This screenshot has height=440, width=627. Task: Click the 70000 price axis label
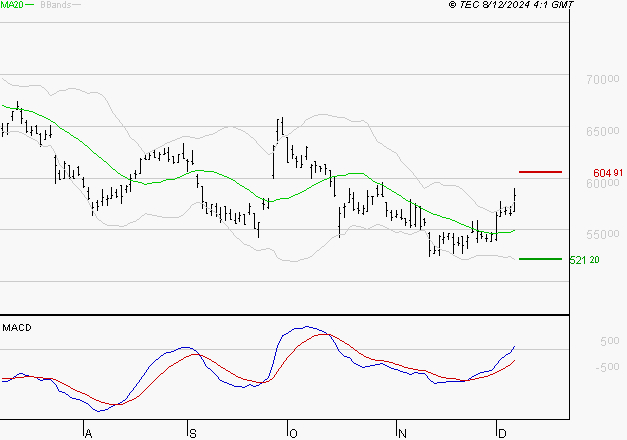[603, 79]
